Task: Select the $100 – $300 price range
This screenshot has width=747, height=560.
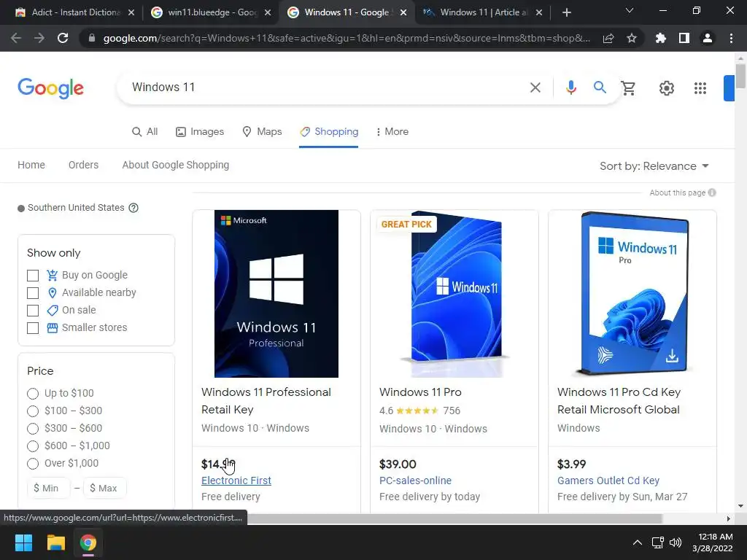Action: pyautogui.click(x=33, y=411)
